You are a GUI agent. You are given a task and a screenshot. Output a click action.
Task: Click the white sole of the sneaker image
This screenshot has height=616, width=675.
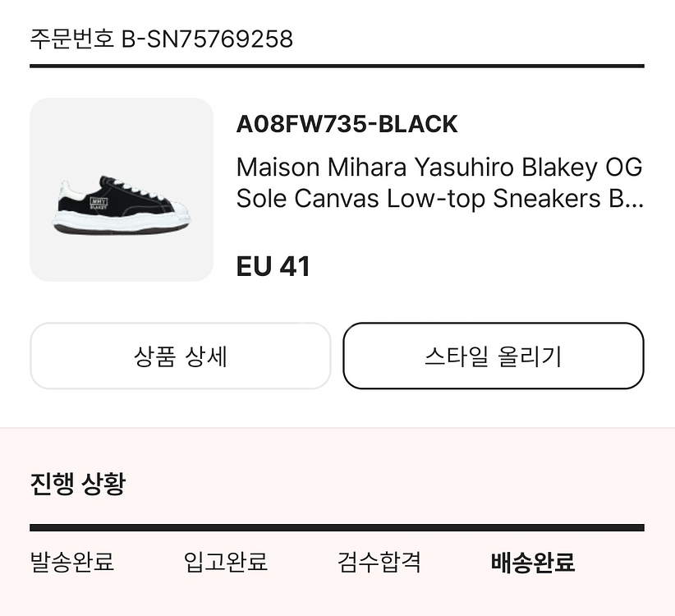click(x=122, y=221)
